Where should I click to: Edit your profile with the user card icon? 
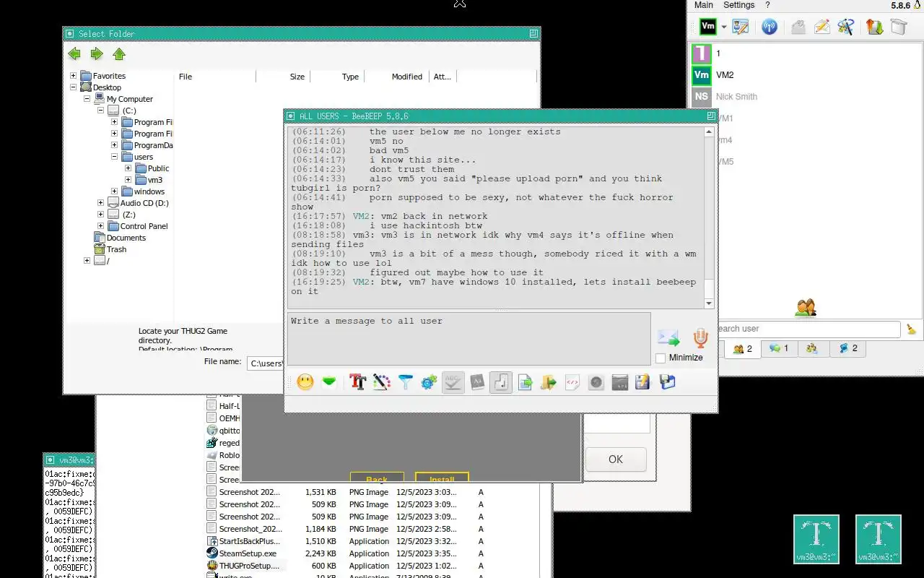click(x=740, y=27)
